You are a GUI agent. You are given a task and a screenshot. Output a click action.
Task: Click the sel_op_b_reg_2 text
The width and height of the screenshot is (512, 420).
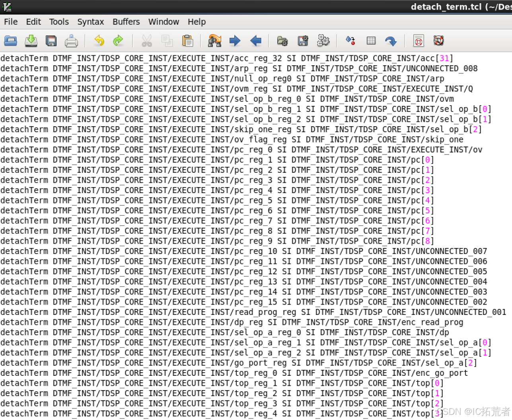(268, 119)
